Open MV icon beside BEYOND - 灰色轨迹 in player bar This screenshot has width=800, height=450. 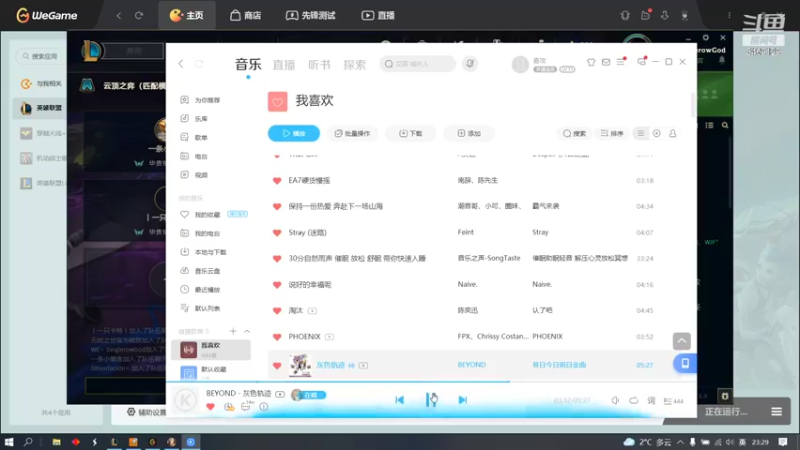(280, 394)
